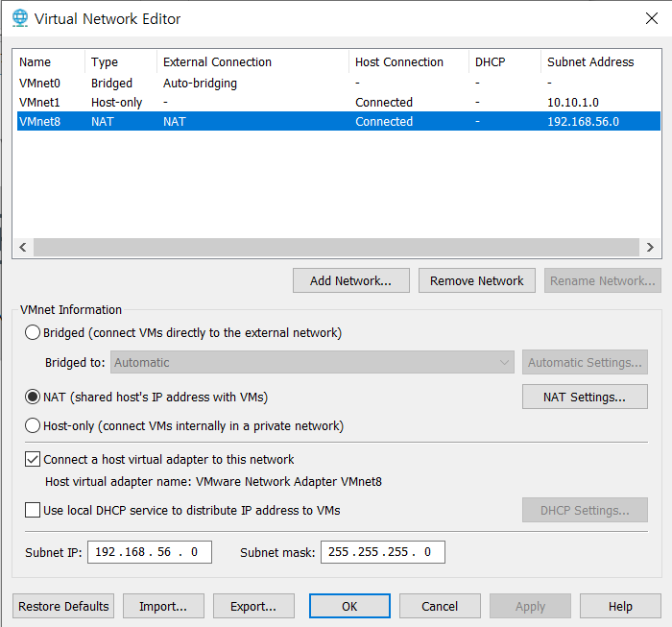
Task: Select the VMnet1 row
Action: point(339,102)
